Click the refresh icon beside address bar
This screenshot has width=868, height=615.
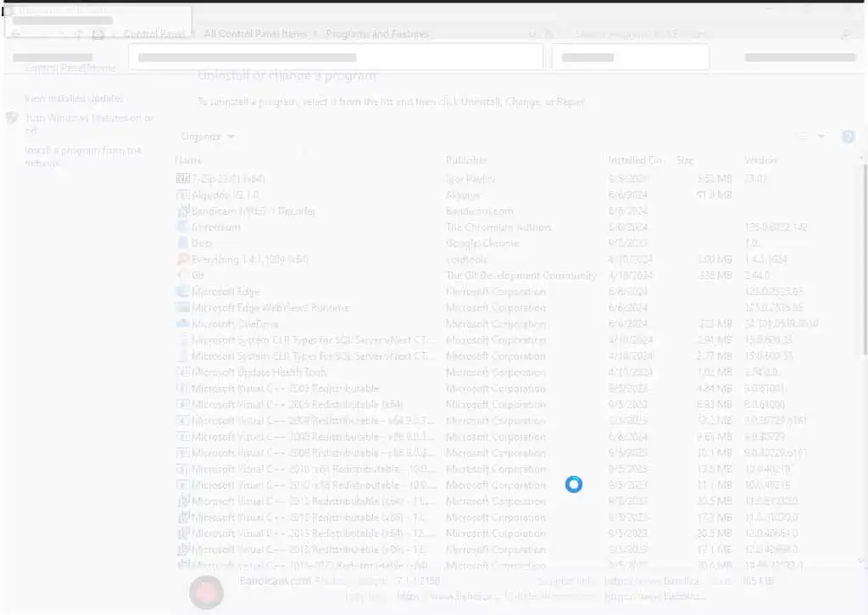[549, 34]
